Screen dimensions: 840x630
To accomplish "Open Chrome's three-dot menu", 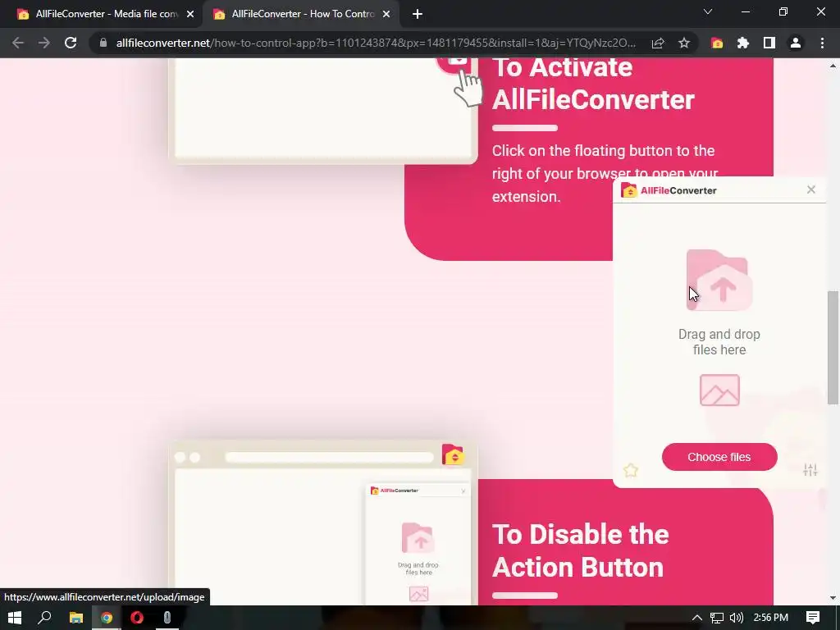I will pyautogui.click(x=822, y=43).
